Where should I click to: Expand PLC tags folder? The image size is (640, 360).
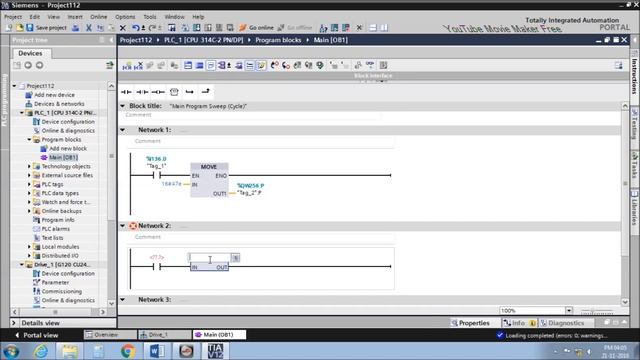pos(29,184)
